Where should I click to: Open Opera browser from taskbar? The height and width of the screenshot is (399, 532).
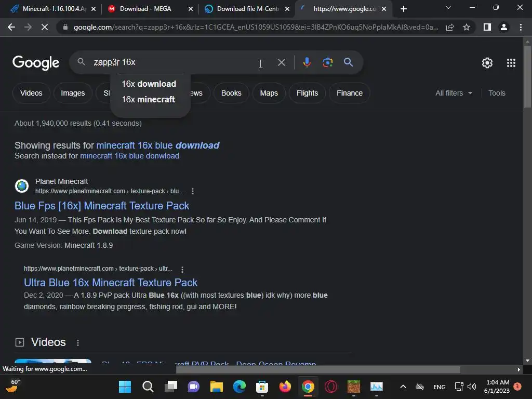tap(331, 387)
